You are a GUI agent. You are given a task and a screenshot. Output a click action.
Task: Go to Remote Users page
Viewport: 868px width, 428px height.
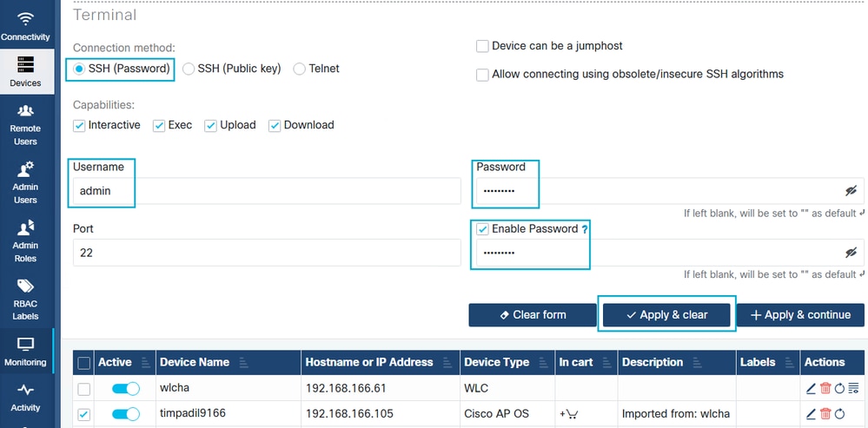(25, 122)
